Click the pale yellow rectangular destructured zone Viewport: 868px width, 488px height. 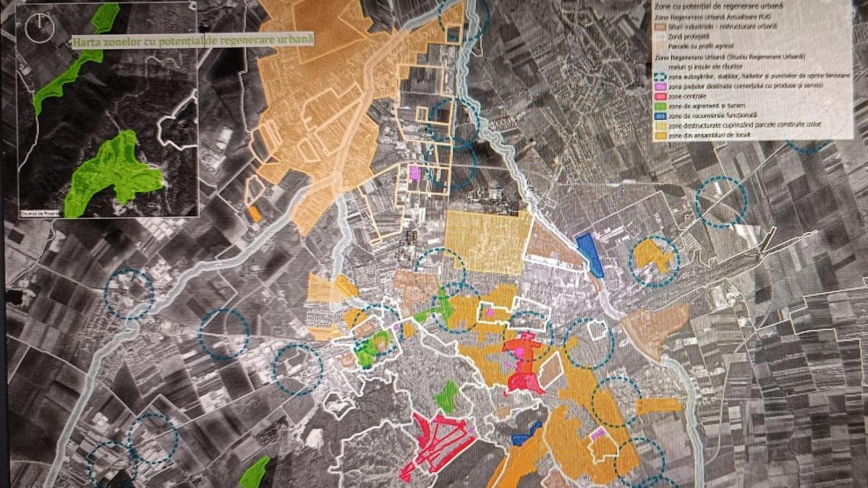point(483,242)
